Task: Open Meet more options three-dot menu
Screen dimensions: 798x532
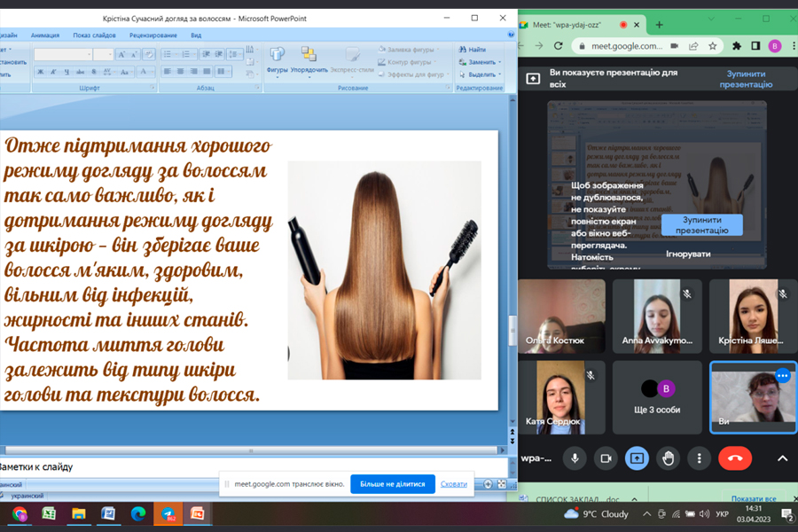Action: 700,458
